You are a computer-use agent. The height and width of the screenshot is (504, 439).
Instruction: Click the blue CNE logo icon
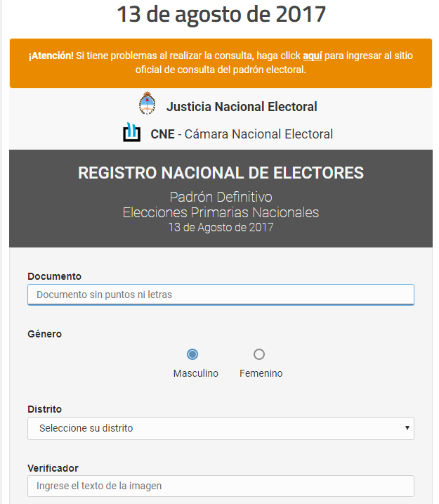[131, 133]
